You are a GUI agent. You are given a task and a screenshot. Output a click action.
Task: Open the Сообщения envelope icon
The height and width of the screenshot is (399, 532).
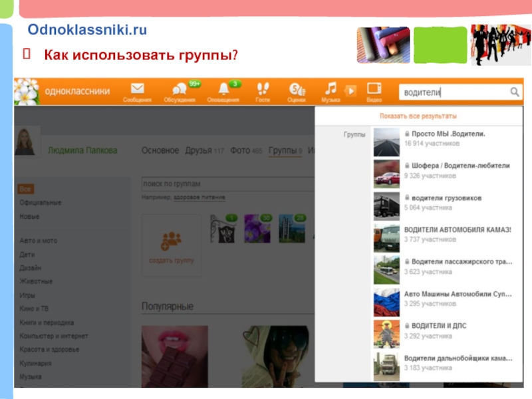click(138, 89)
